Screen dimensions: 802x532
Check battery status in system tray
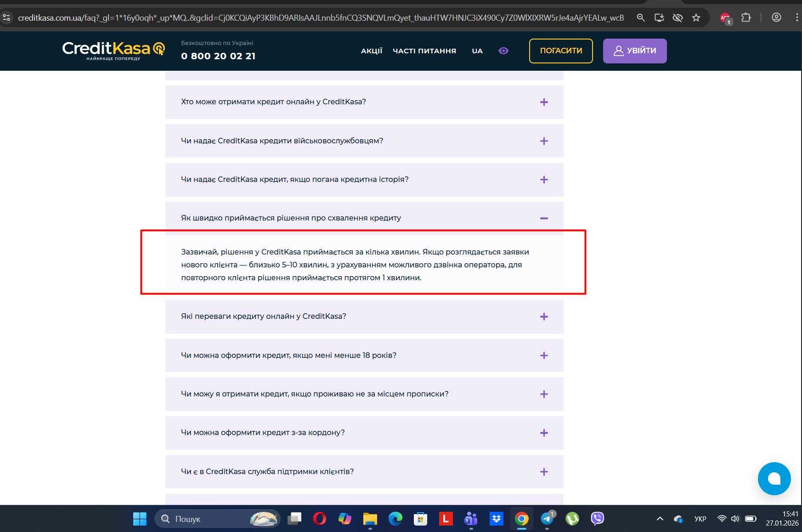[751, 519]
